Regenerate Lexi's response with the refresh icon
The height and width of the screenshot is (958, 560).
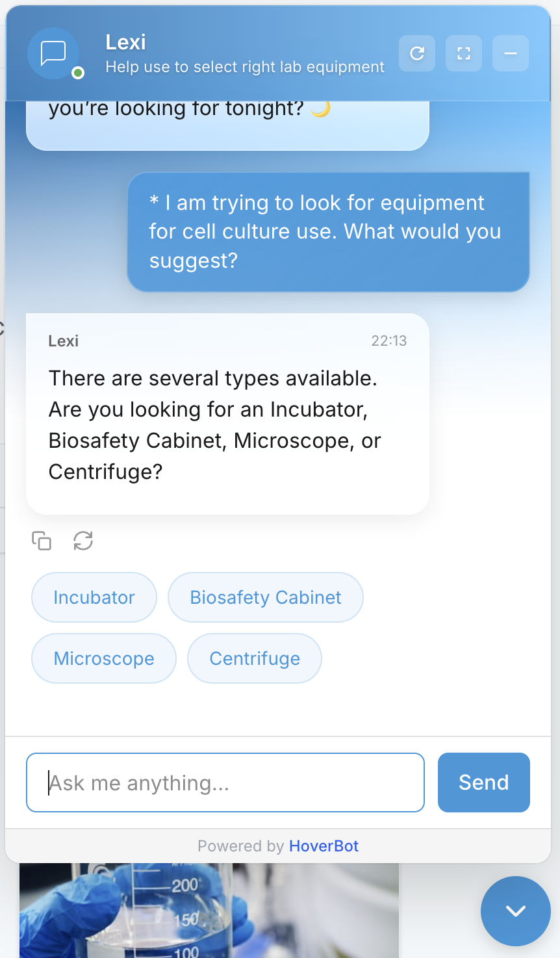pyautogui.click(x=83, y=540)
